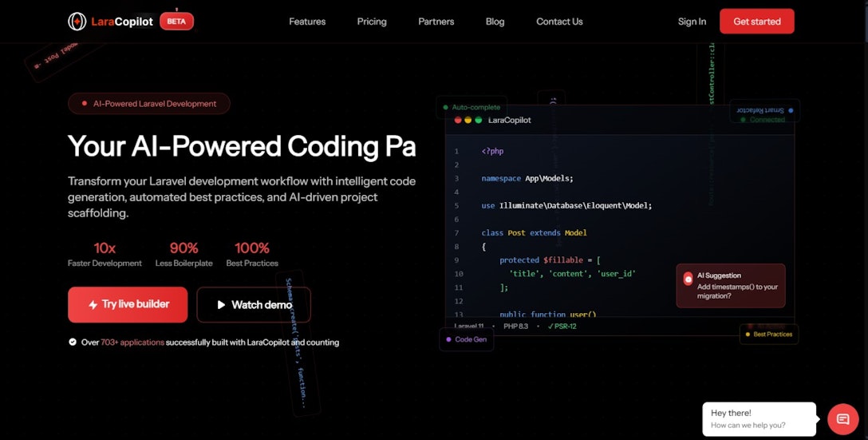868x440 pixels.
Task: Click the Sign In link
Action: pos(692,22)
